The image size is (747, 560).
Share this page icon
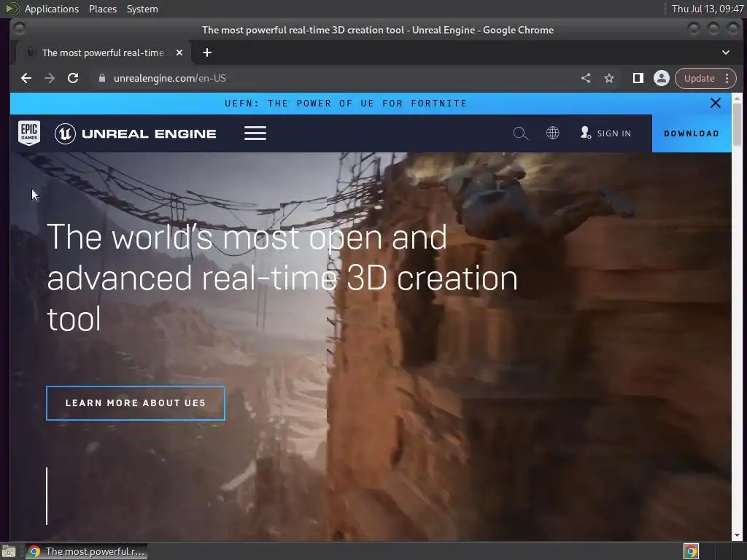click(x=586, y=78)
